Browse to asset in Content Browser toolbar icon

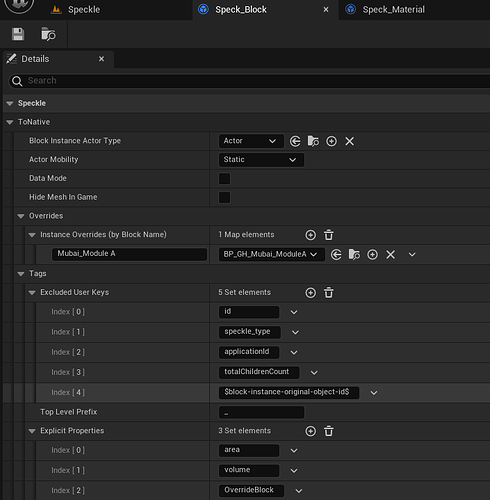48,34
